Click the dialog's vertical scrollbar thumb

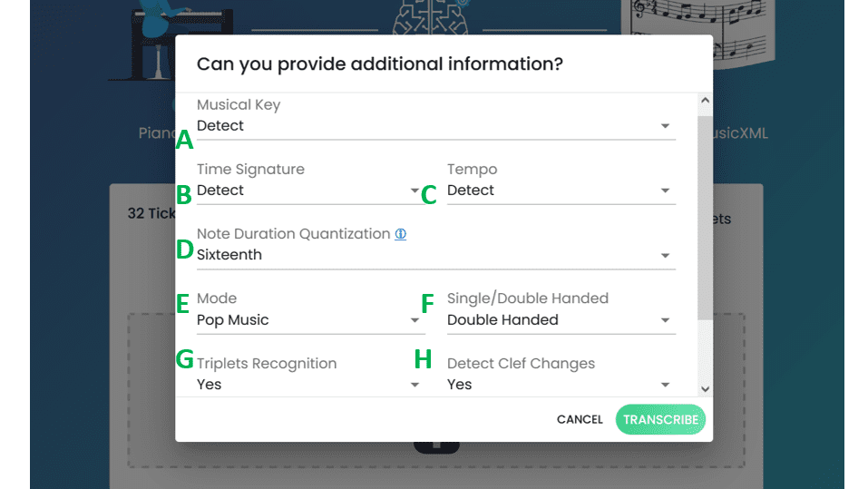[705, 218]
